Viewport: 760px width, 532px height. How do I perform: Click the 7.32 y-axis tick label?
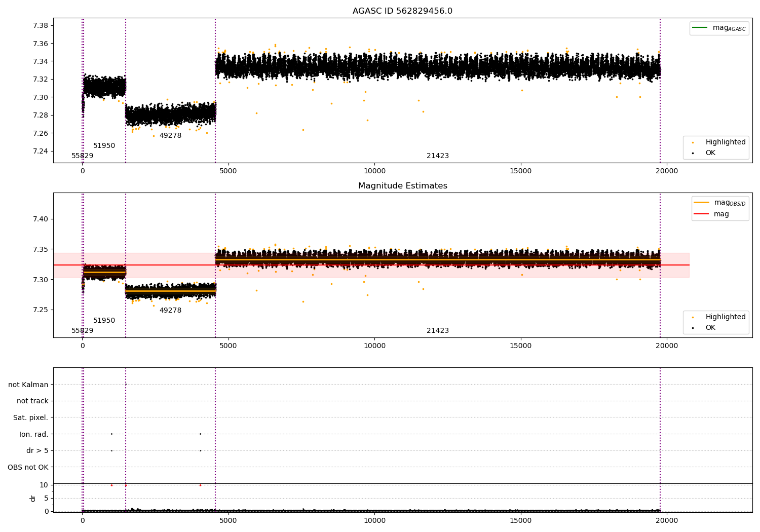coord(41,80)
